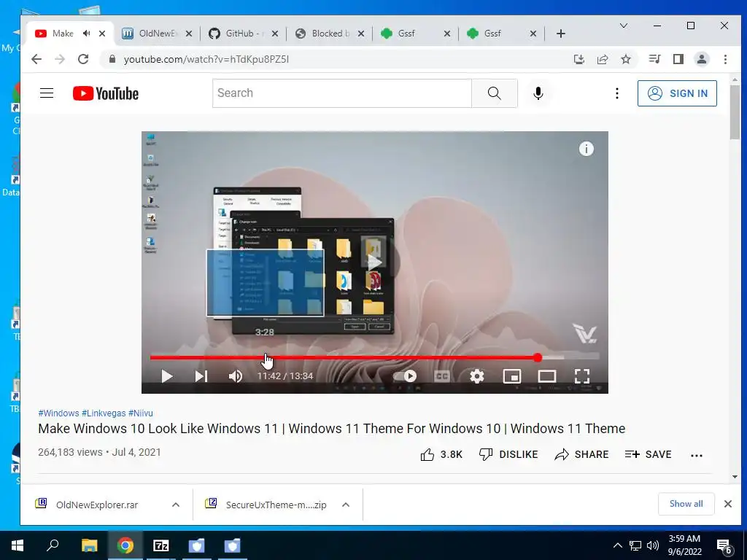Viewport: 747px width, 560px height.
Task: Toggle the Chrome side panel
Action: pos(678,59)
